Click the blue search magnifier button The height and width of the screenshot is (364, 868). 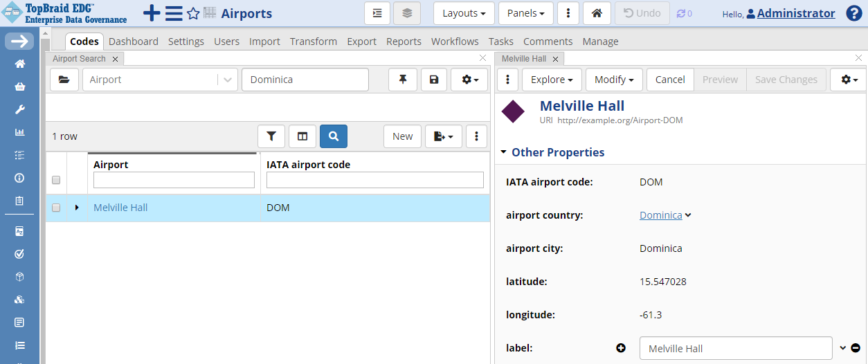click(x=334, y=136)
